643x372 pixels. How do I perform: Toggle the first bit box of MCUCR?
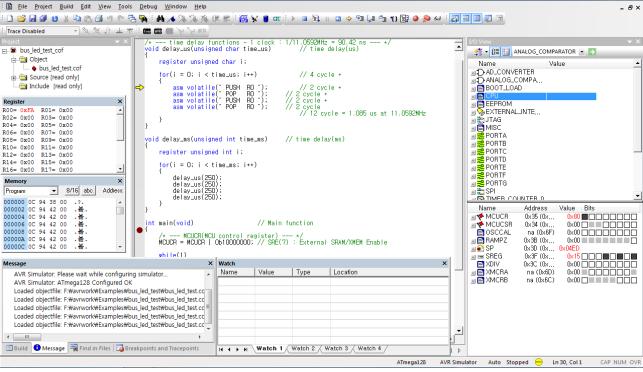coord(585,217)
